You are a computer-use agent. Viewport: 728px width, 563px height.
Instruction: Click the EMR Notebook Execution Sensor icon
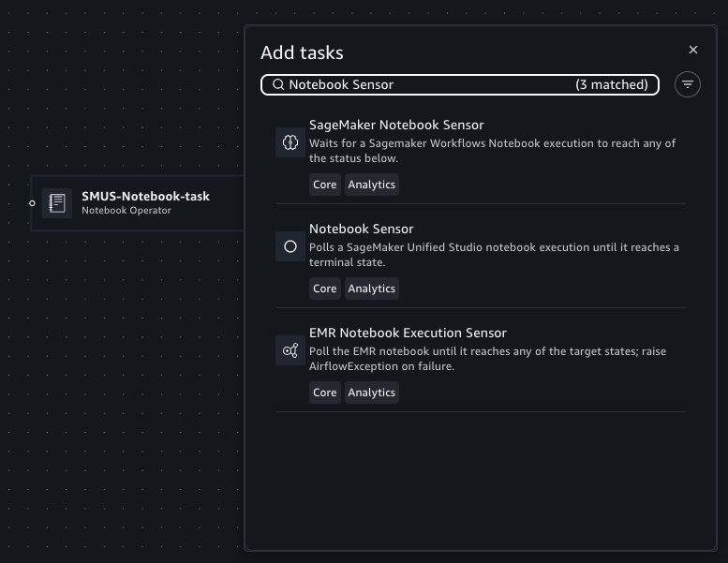tap(290, 350)
